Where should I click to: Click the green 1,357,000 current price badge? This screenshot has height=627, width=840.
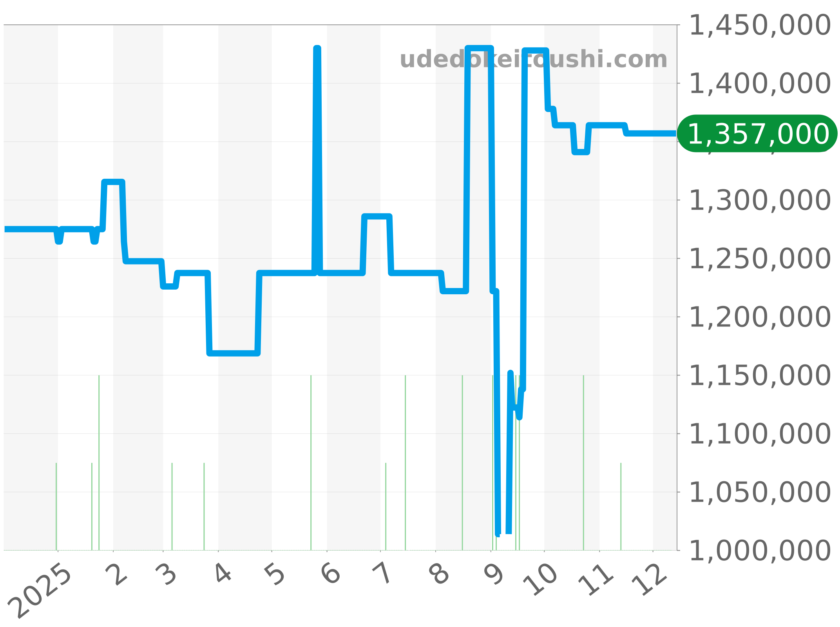(x=757, y=134)
